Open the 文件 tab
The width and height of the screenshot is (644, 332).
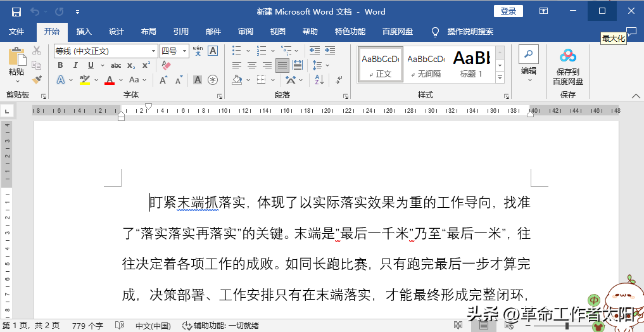click(x=16, y=32)
